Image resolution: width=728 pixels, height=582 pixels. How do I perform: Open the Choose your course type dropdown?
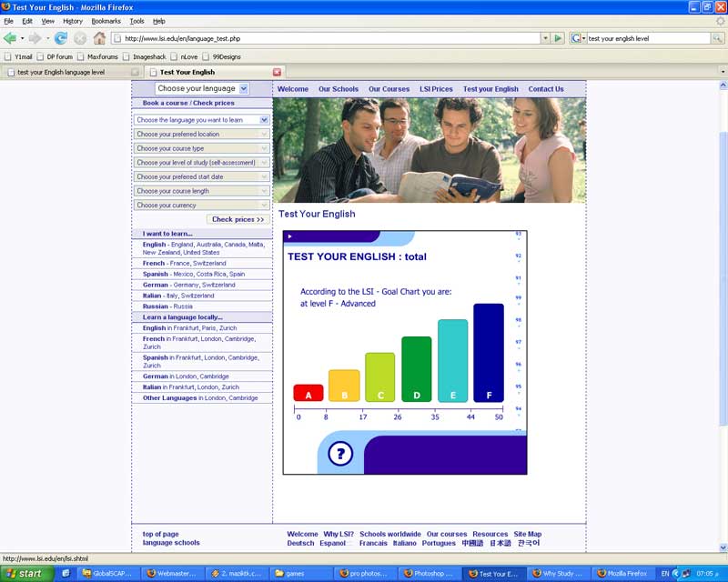201,148
